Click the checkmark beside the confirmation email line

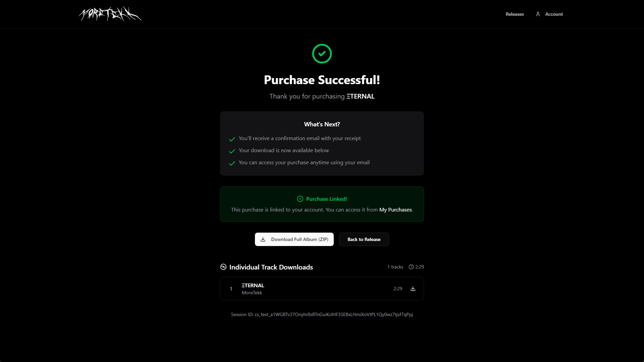point(232,139)
